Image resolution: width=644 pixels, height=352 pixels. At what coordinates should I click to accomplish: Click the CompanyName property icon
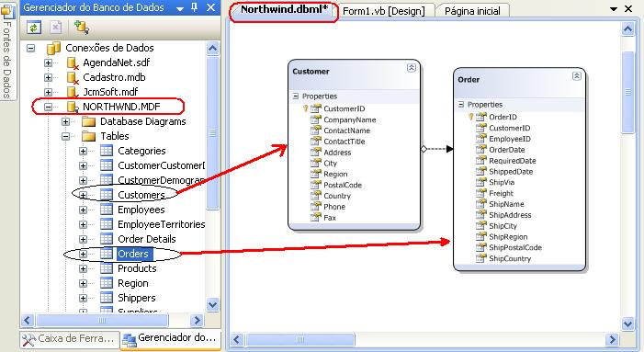tap(315, 119)
